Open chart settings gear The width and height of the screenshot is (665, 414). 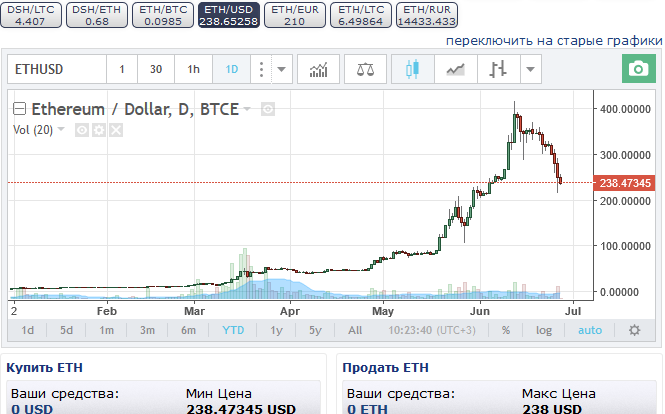coord(634,330)
